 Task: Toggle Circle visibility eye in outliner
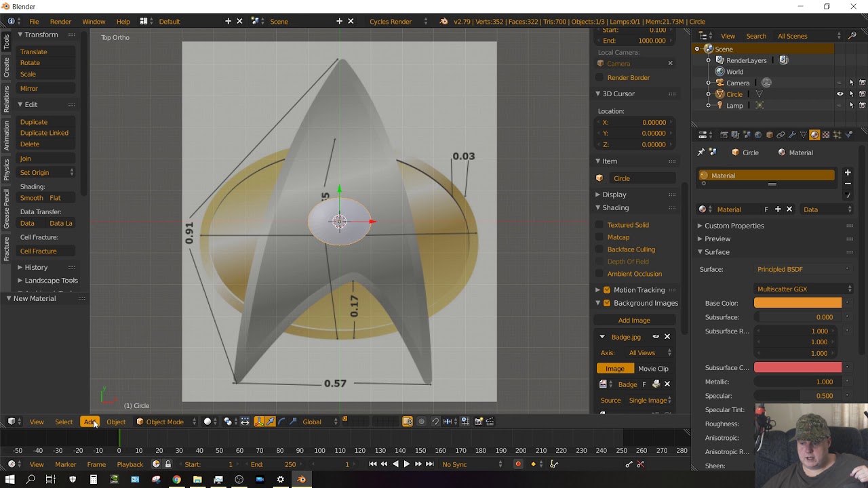840,94
